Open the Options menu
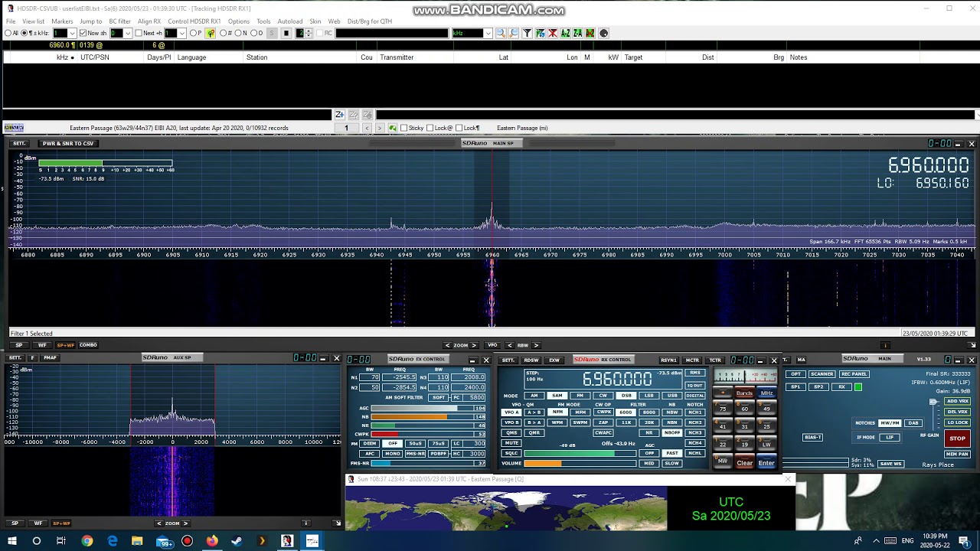 238,21
